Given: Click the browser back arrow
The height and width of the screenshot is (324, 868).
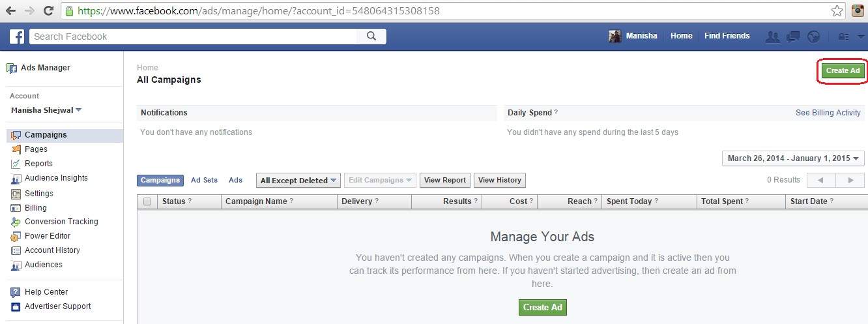Looking at the screenshot, I should pyautogui.click(x=10, y=10).
